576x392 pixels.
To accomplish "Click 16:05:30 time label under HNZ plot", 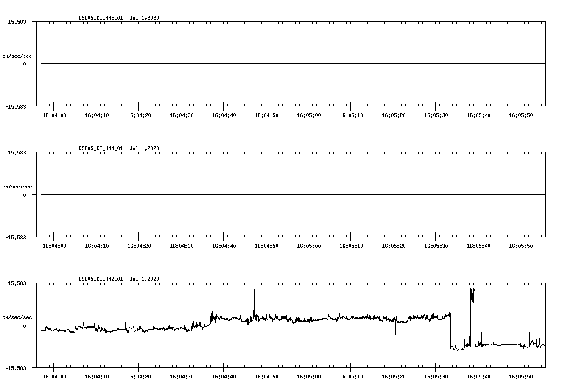I will tap(436, 377).
